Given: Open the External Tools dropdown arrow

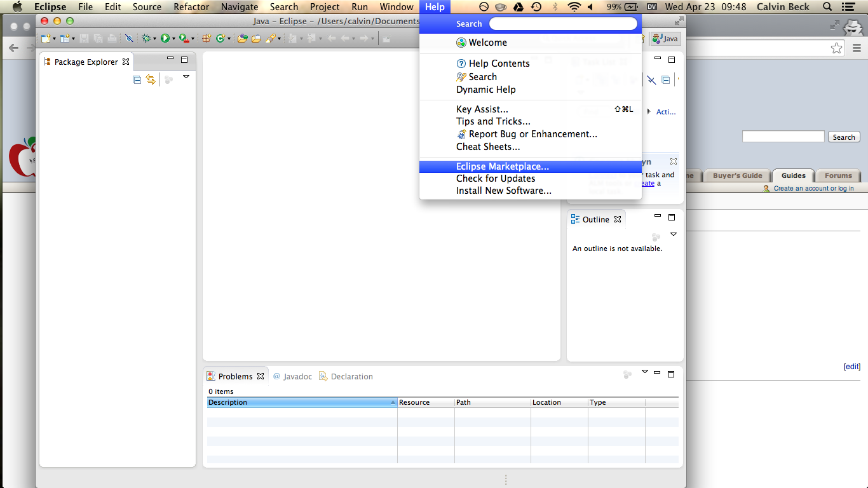Looking at the screenshot, I should coord(193,39).
